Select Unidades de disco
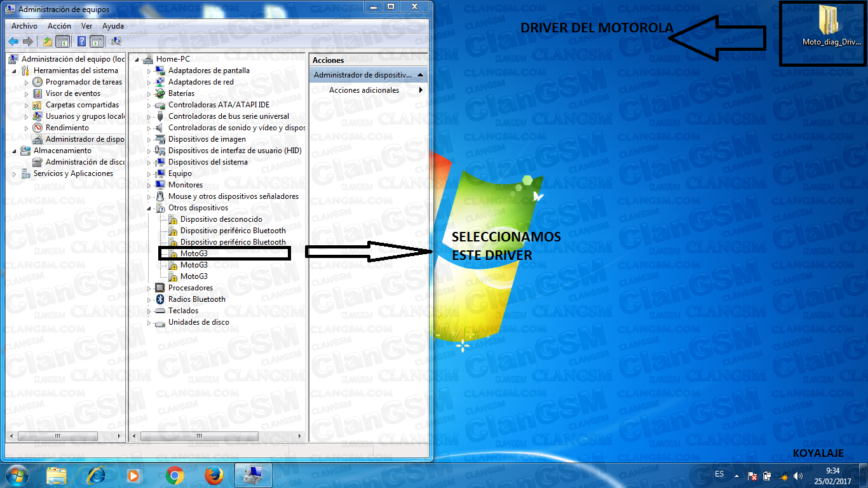This screenshot has width=868, height=488. [x=199, y=322]
